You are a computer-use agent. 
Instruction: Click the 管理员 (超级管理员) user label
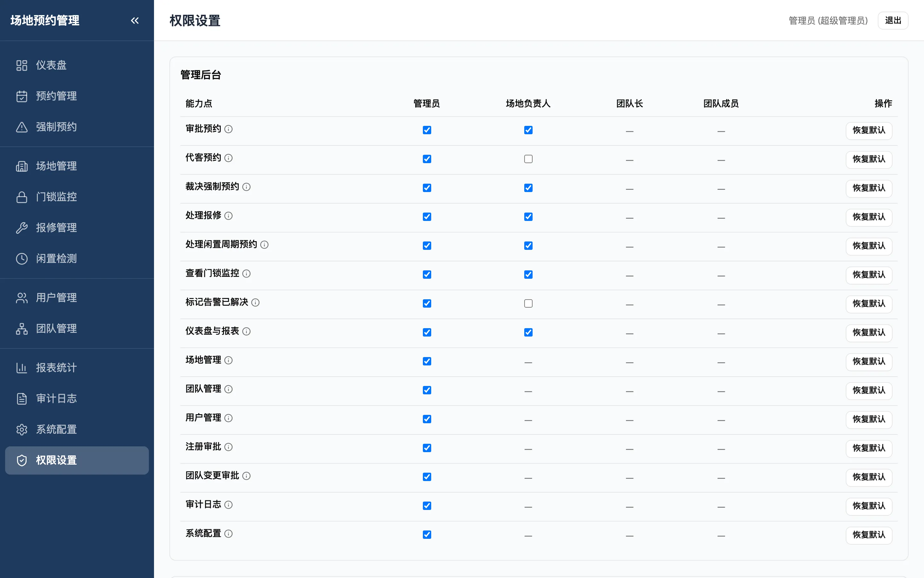point(828,21)
